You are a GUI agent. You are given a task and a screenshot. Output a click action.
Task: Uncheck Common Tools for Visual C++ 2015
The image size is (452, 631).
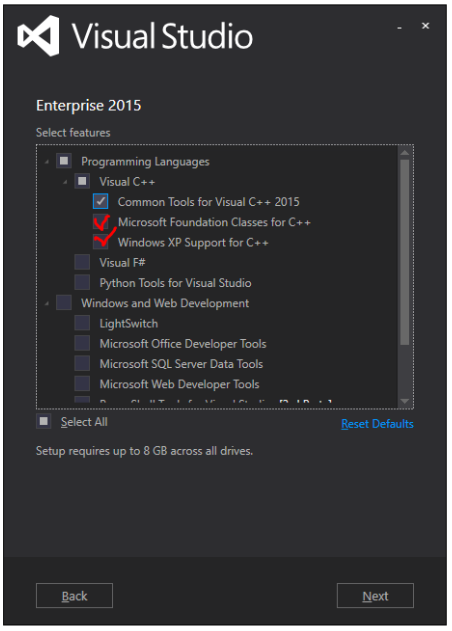pos(100,201)
